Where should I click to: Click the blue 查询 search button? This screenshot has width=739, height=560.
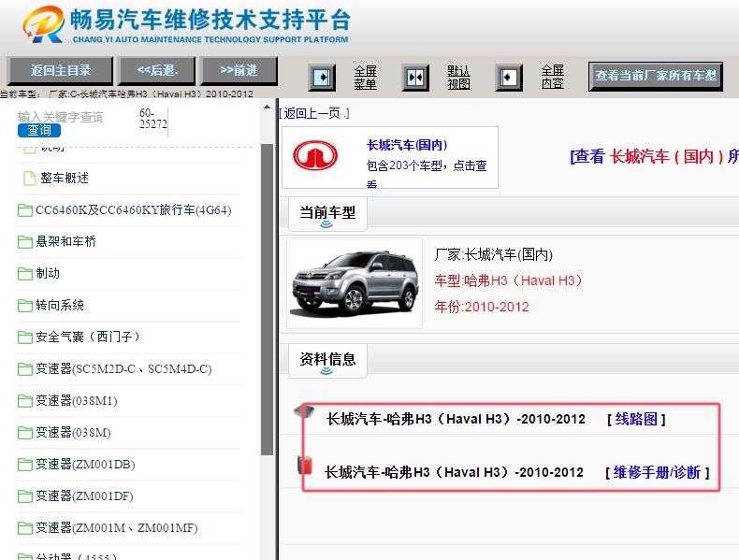(x=39, y=131)
